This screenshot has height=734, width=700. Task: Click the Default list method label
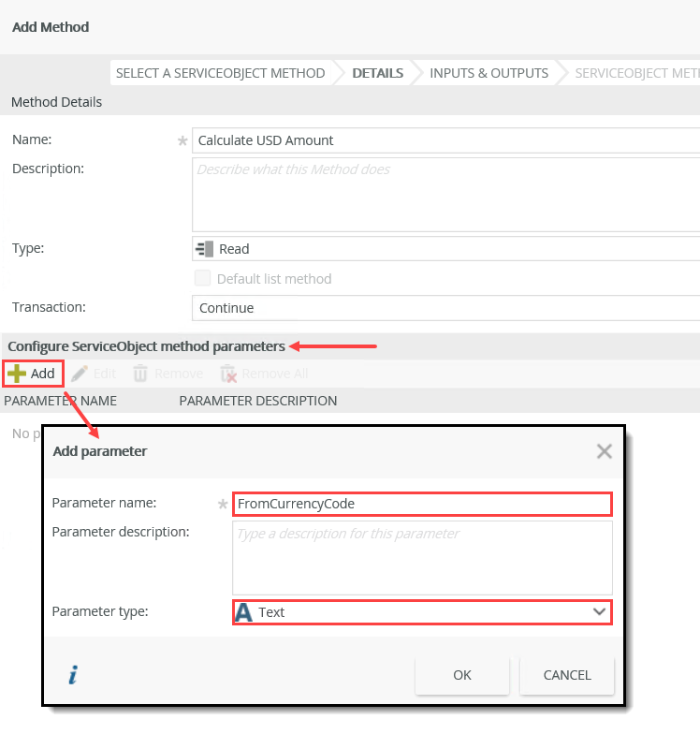point(274,279)
